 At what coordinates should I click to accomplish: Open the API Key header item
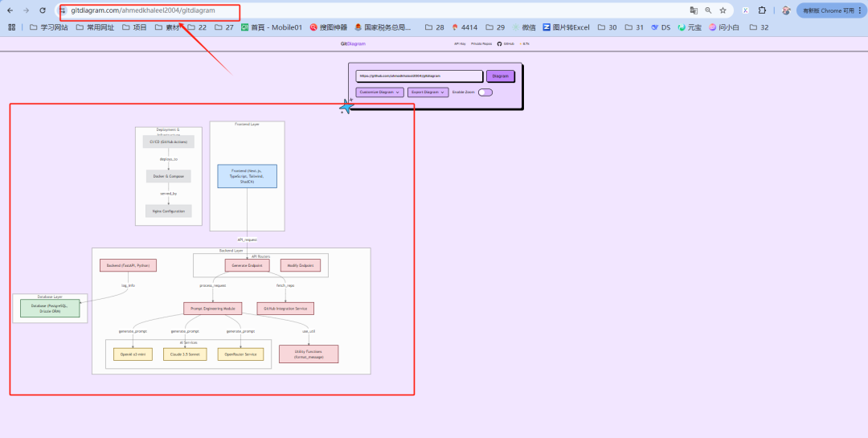tap(460, 43)
